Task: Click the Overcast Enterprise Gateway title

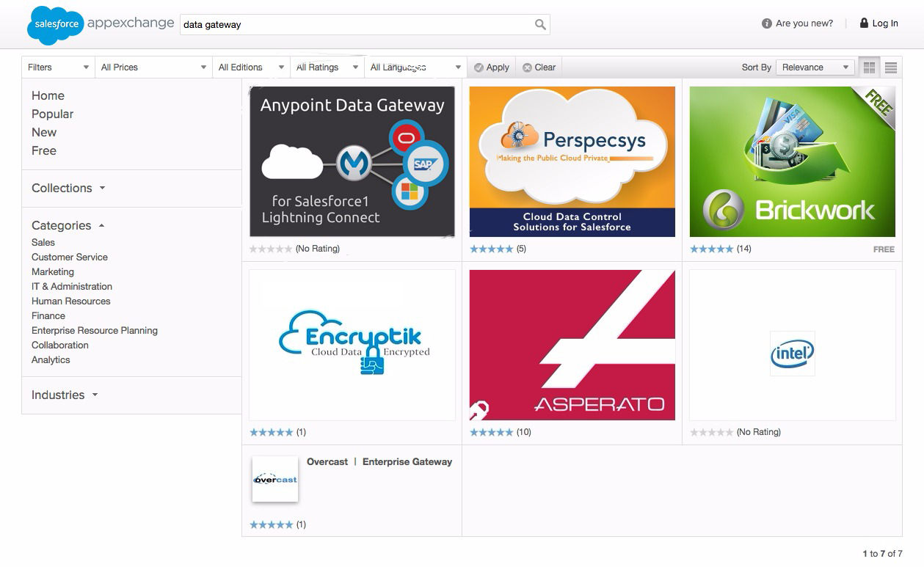Action: click(x=379, y=461)
